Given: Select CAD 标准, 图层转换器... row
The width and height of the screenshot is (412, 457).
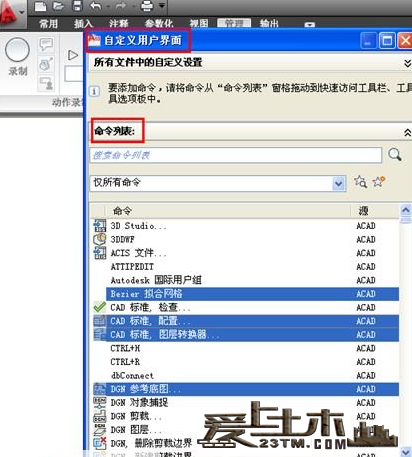Looking at the screenshot, I should tap(245, 335).
